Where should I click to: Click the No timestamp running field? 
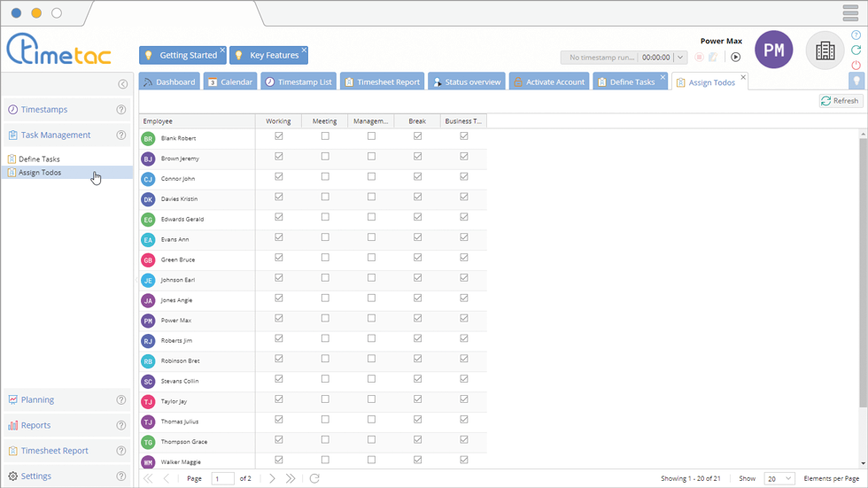coord(601,57)
